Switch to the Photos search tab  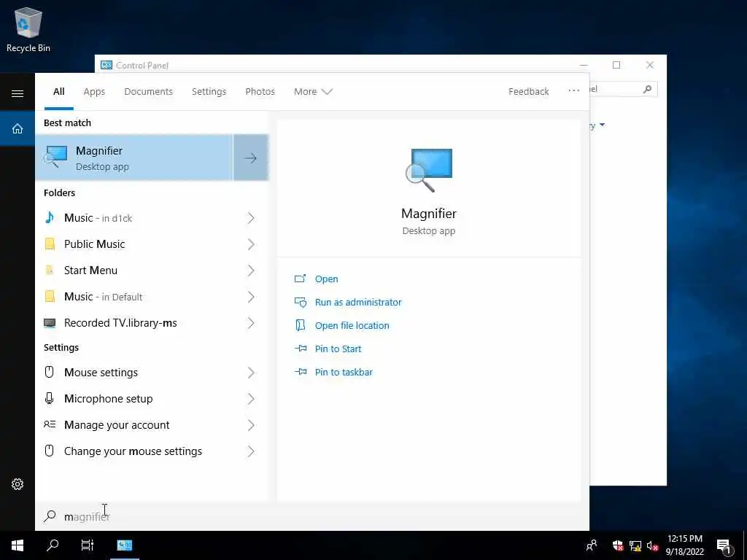[260, 91]
